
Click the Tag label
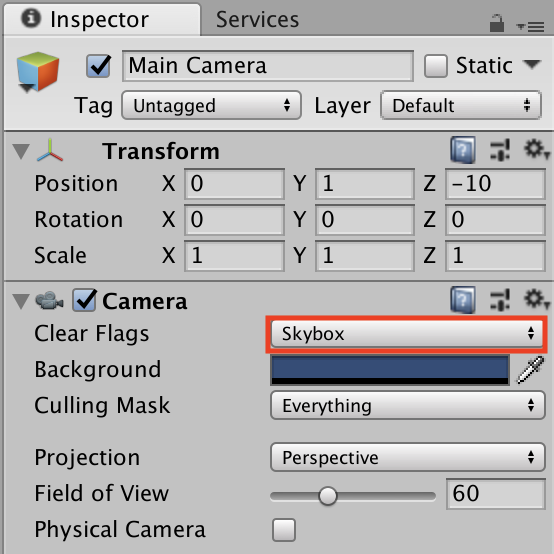coord(94,106)
